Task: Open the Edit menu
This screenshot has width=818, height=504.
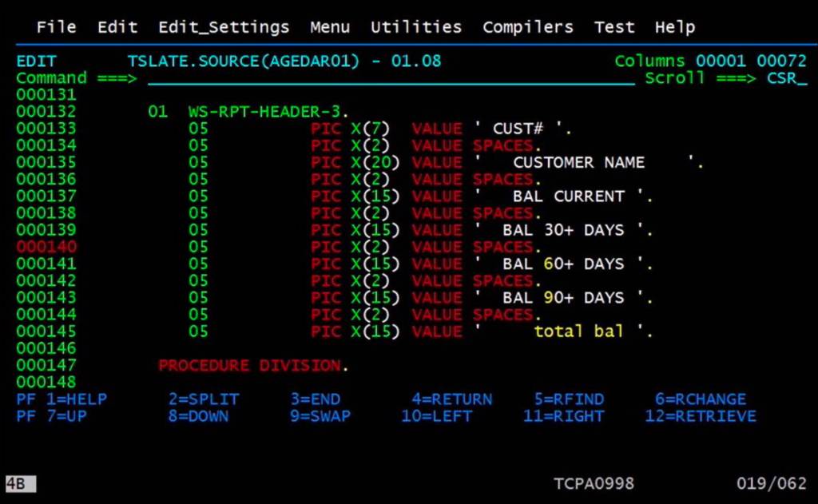Action: coord(117,26)
